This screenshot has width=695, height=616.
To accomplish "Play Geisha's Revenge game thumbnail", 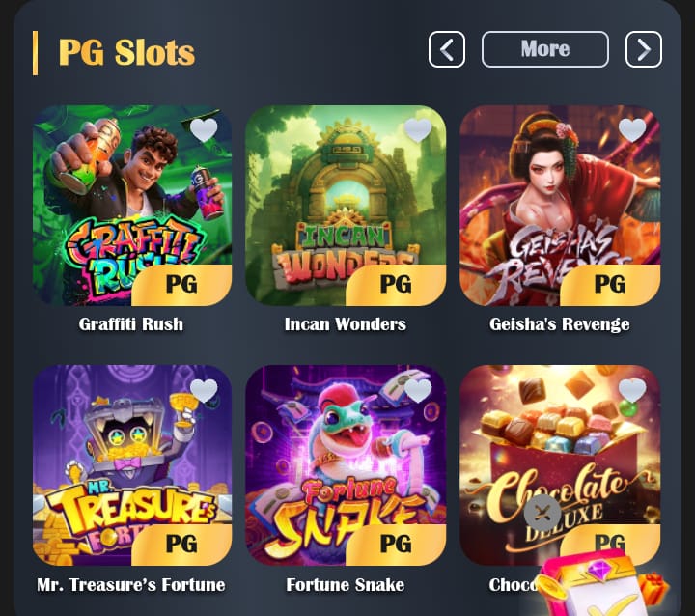I will [x=560, y=206].
